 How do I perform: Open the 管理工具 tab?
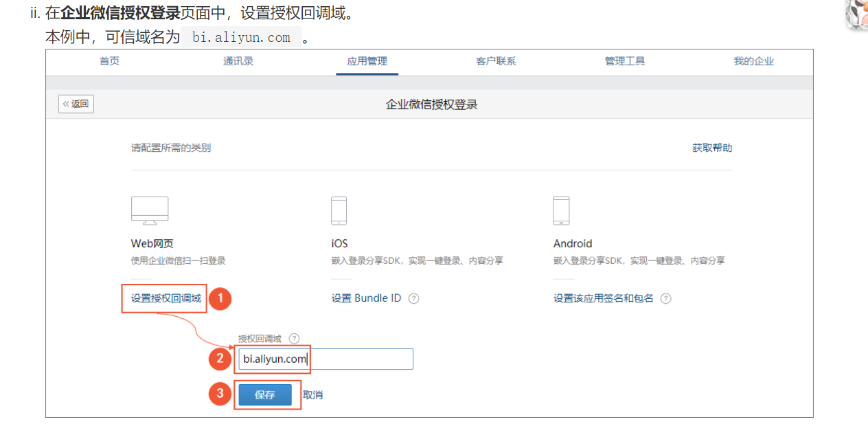point(625,61)
